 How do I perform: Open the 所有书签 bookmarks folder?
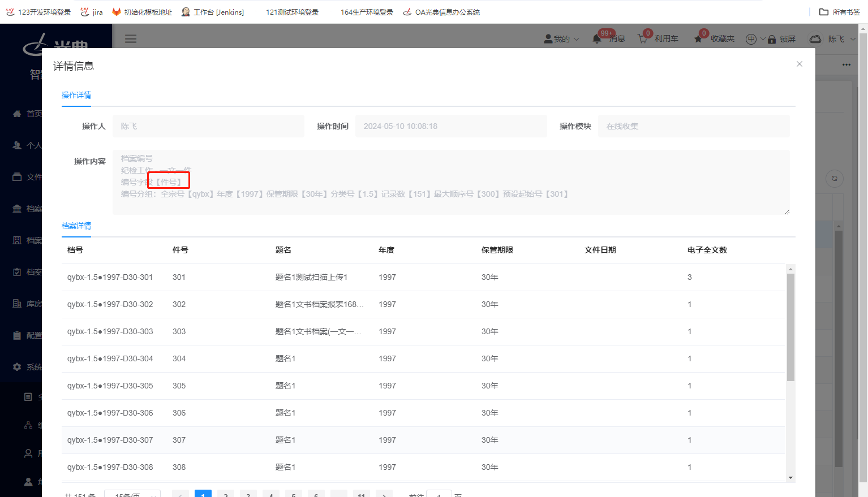tap(840, 12)
